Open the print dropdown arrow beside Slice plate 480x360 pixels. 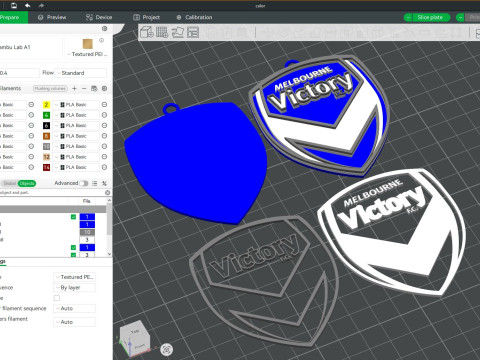pyautogui.click(x=460, y=17)
